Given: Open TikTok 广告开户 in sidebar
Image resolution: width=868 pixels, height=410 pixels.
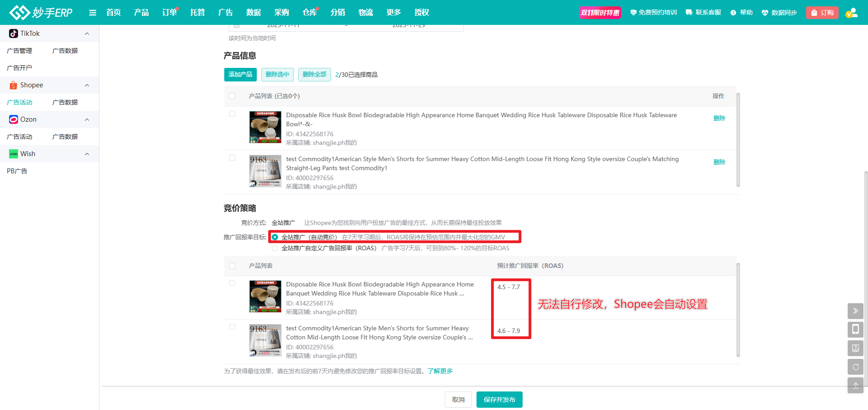Looking at the screenshot, I should coord(19,68).
